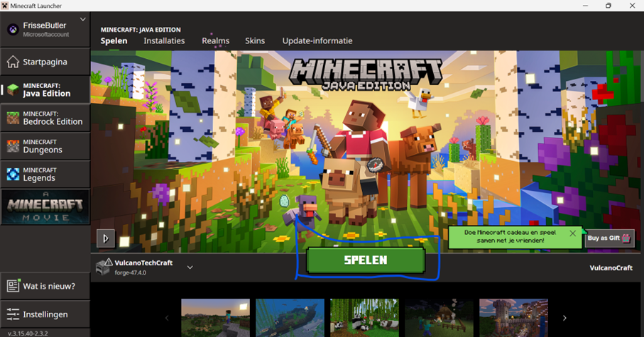Screen dimensions: 644x337
Task: Open A Minecraft Movie banner
Action: (x=45, y=207)
